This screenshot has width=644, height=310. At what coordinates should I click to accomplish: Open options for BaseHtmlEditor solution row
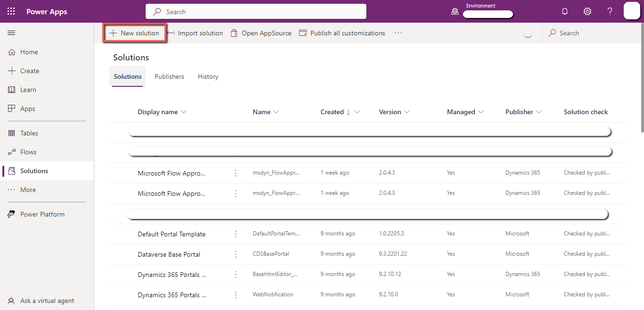[236, 275]
